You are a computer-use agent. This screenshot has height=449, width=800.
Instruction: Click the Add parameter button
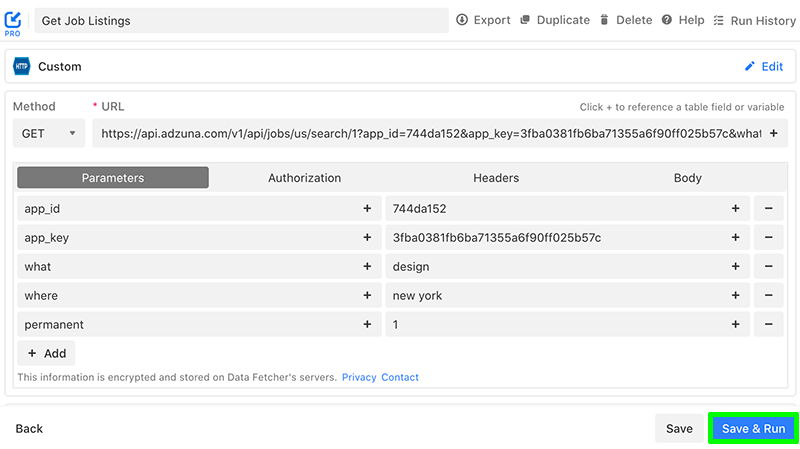click(46, 353)
